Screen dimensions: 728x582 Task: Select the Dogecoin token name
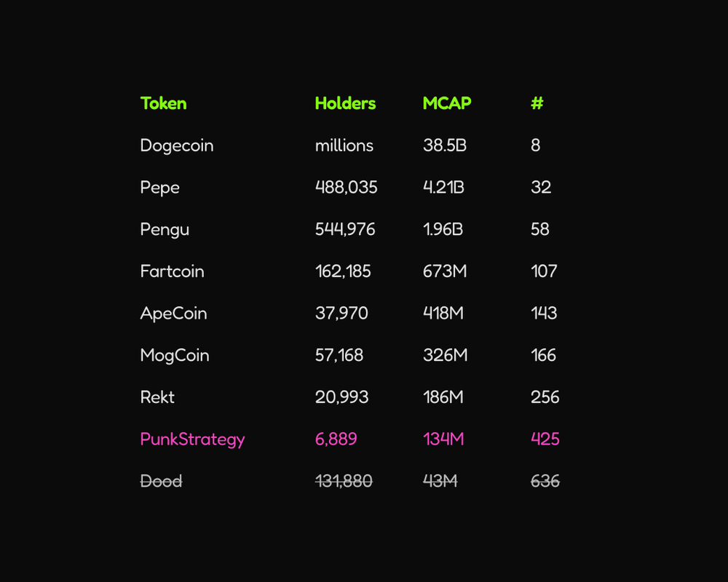coord(177,145)
